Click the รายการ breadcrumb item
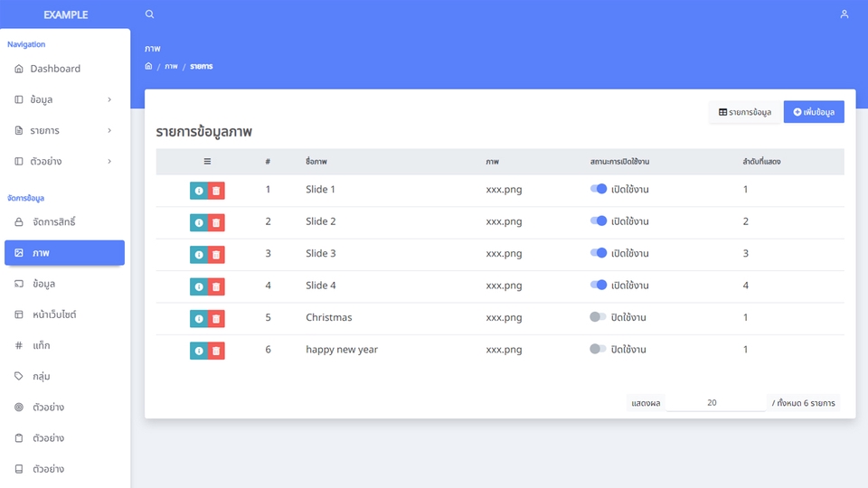Image resolution: width=868 pixels, height=488 pixels. pos(201,66)
